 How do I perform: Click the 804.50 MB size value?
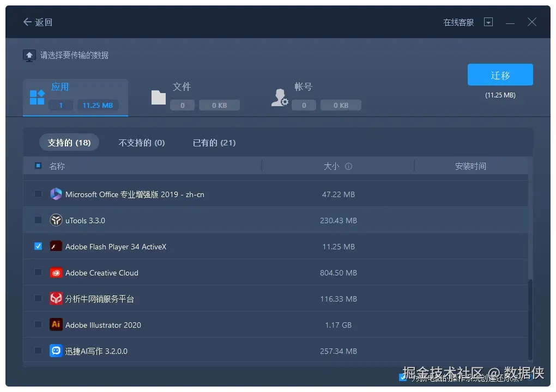(x=339, y=273)
